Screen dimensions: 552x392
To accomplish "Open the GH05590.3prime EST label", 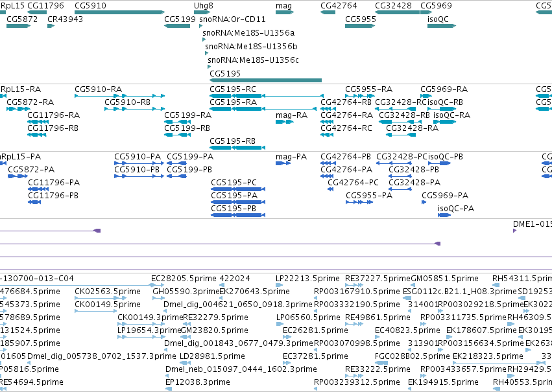I will pos(186,292).
